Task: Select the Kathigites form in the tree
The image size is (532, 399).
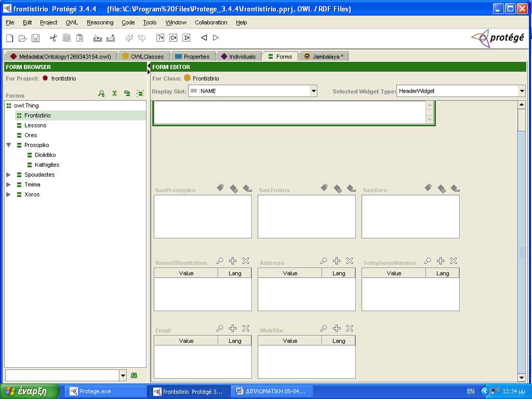Action: pos(47,165)
